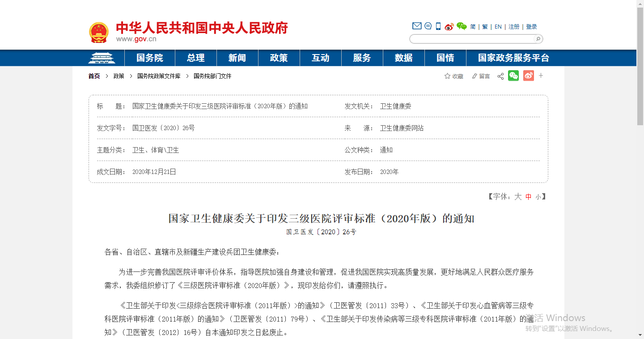Image resolution: width=644 pixels, height=339 pixels.
Task: Click the 国务院政策文件库 breadcrumb link
Action: coord(159,76)
